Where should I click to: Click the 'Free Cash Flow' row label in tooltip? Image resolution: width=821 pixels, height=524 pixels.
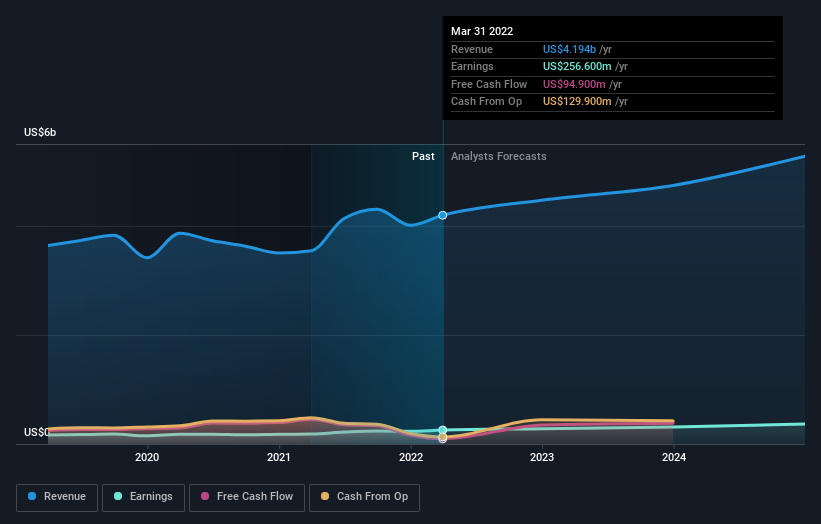point(489,84)
